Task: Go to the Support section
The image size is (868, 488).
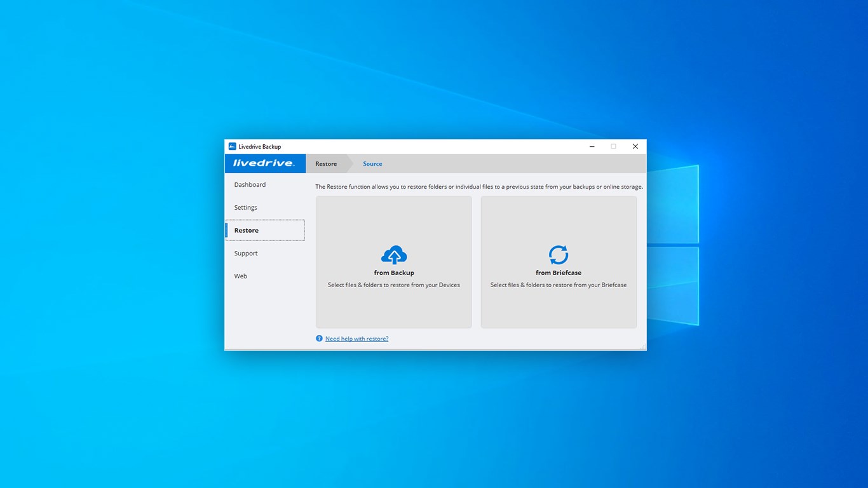Action: (246, 254)
